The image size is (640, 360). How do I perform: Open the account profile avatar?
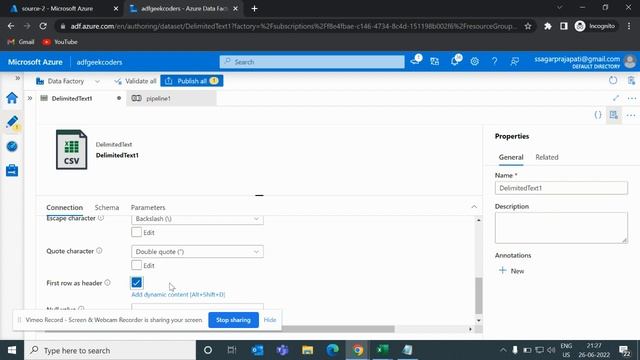tap(630, 62)
